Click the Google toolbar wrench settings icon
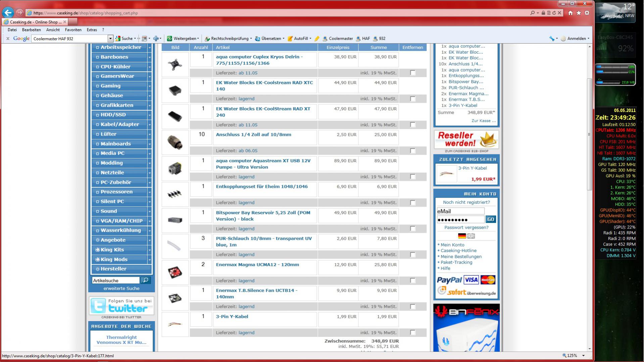The width and height of the screenshot is (644, 362). point(552,39)
